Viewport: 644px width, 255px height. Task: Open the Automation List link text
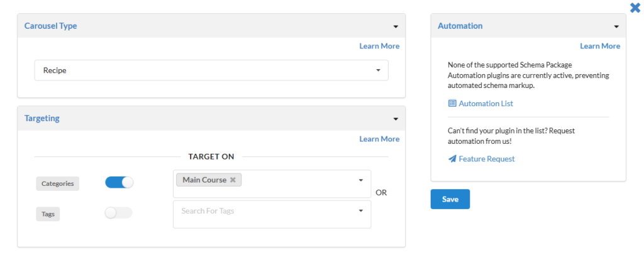(x=486, y=104)
